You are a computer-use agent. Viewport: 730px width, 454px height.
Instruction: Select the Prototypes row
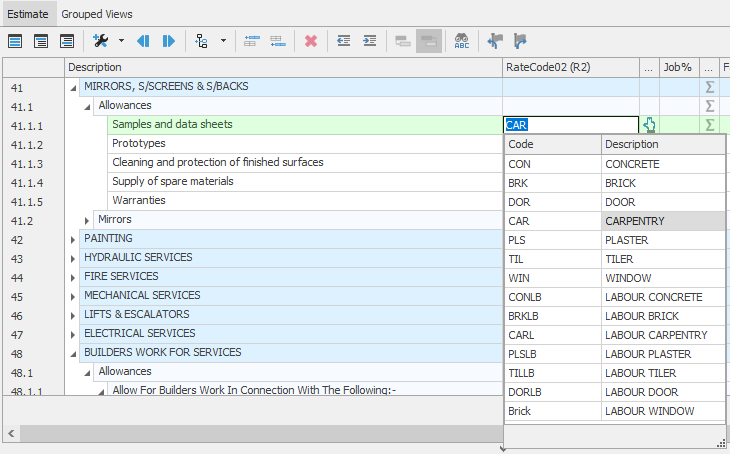pos(305,143)
